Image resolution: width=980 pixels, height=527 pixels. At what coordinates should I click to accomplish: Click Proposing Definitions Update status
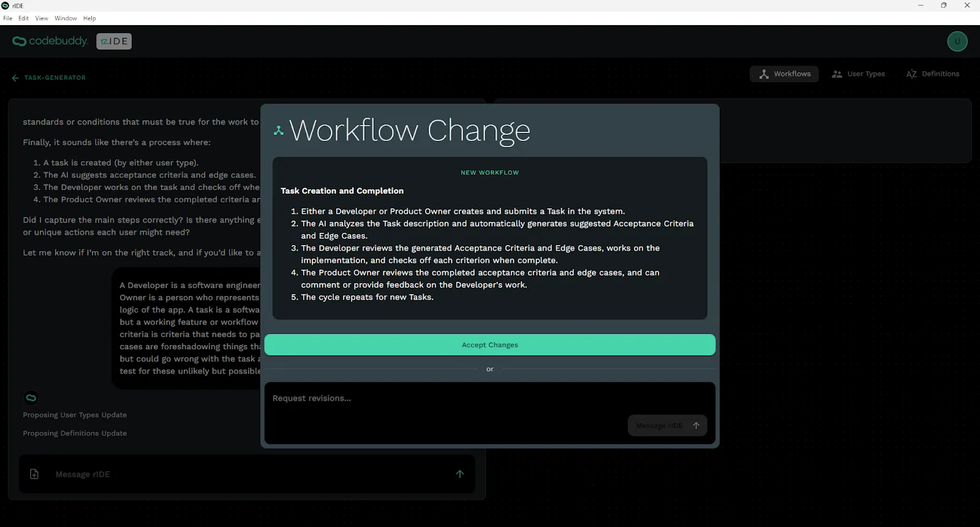75,433
